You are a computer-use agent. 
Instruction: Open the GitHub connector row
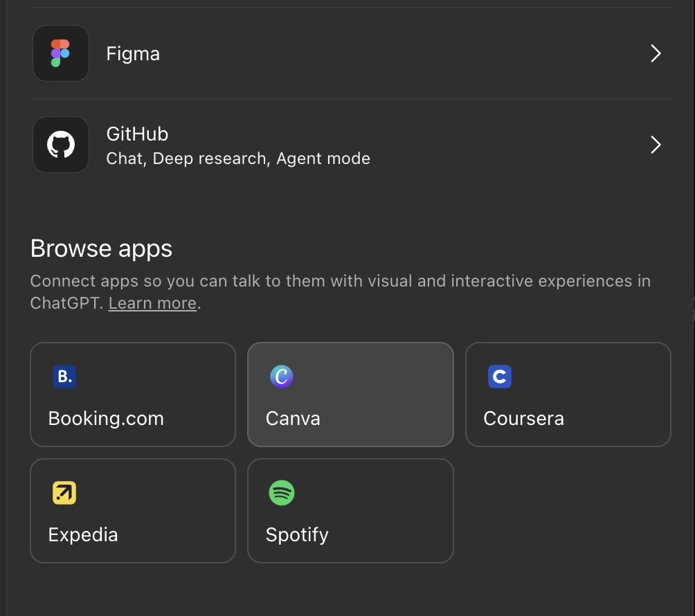pos(346,145)
